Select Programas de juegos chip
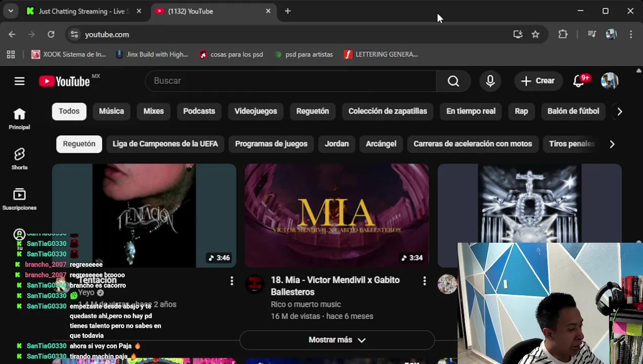The image size is (643, 364). pos(271,144)
